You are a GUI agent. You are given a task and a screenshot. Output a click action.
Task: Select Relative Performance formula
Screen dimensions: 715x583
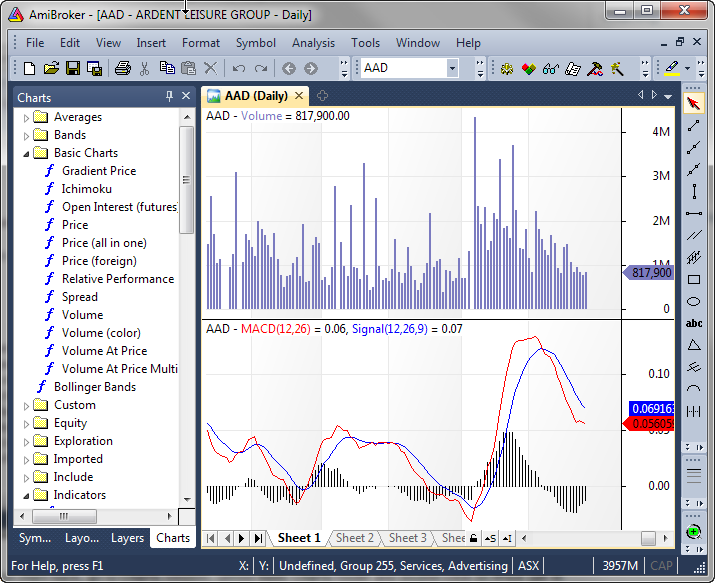(x=118, y=279)
